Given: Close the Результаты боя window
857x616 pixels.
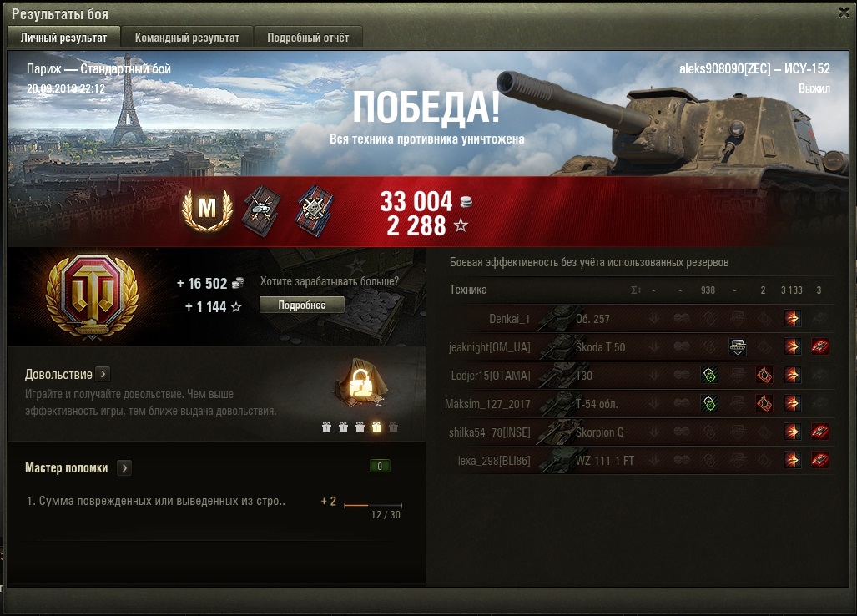Looking at the screenshot, I should (844, 13).
